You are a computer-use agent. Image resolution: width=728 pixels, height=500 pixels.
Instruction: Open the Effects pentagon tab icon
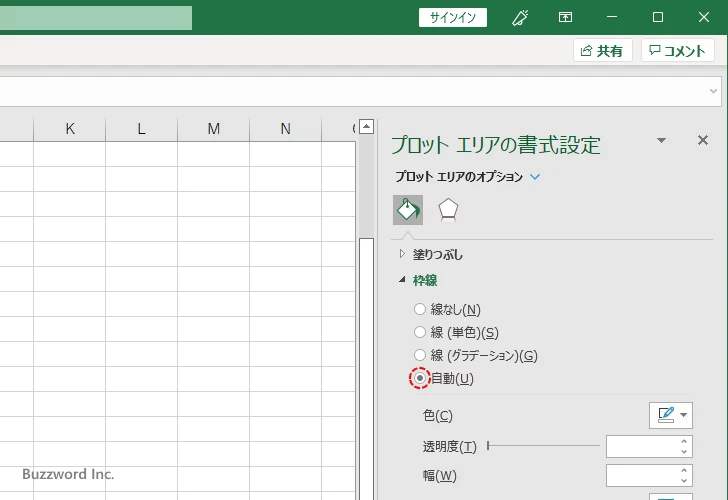pos(448,210)
